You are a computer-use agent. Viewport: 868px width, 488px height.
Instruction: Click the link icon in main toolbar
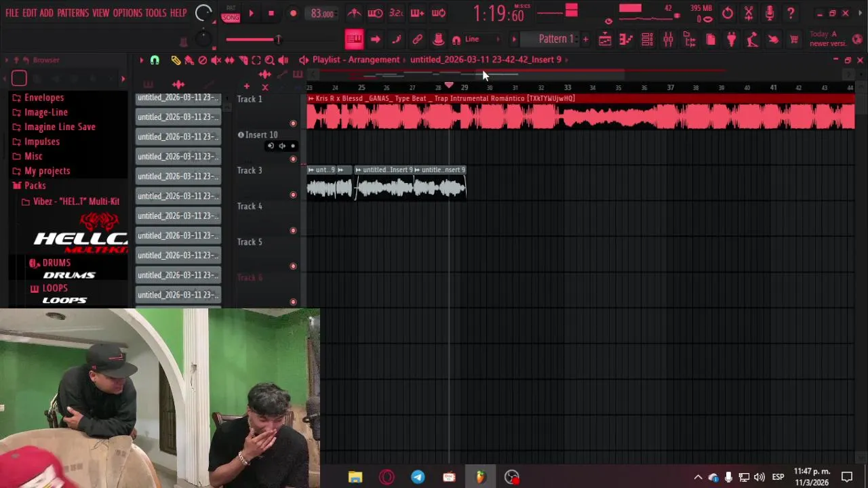417,40
